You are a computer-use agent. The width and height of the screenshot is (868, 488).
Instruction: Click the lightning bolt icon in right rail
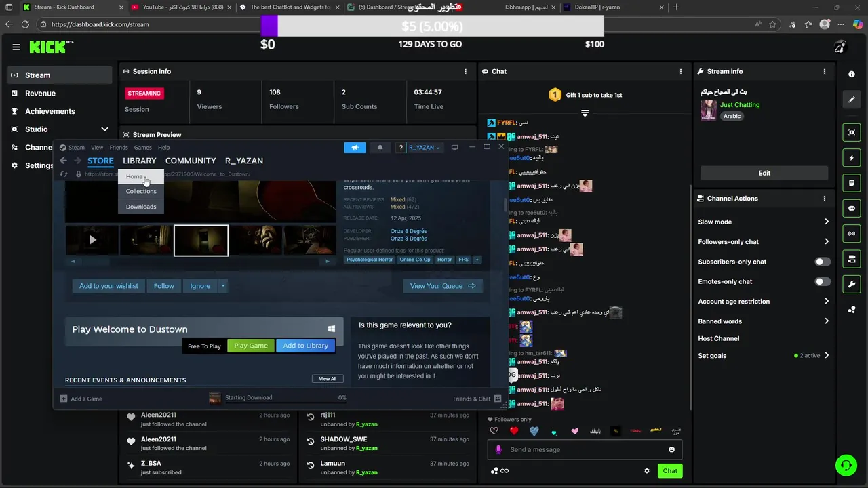click(852, 158)
